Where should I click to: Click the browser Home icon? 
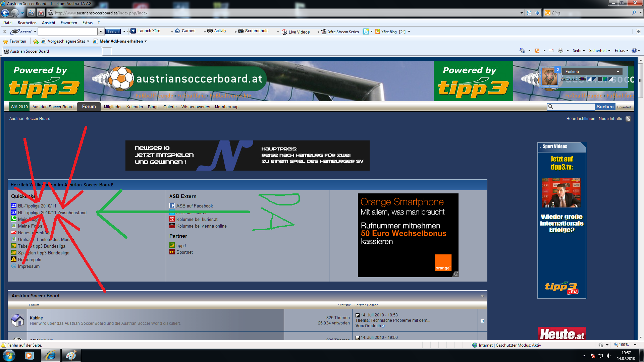tap(522, 51)
